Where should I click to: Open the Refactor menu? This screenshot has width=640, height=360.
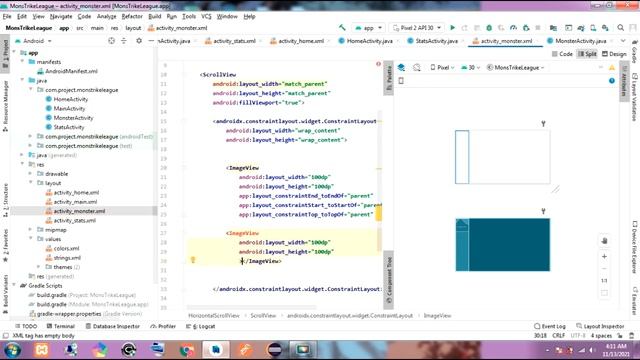[132, 16]
